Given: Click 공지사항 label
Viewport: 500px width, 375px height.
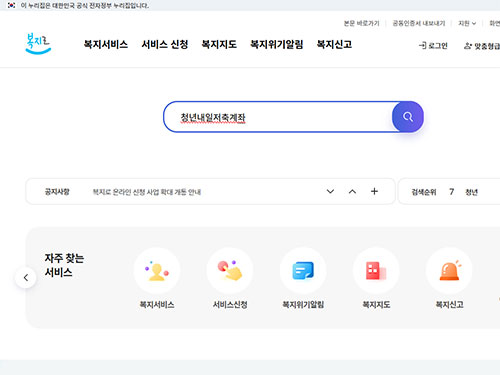Looking at the screenshot, I should click(57, 192).
